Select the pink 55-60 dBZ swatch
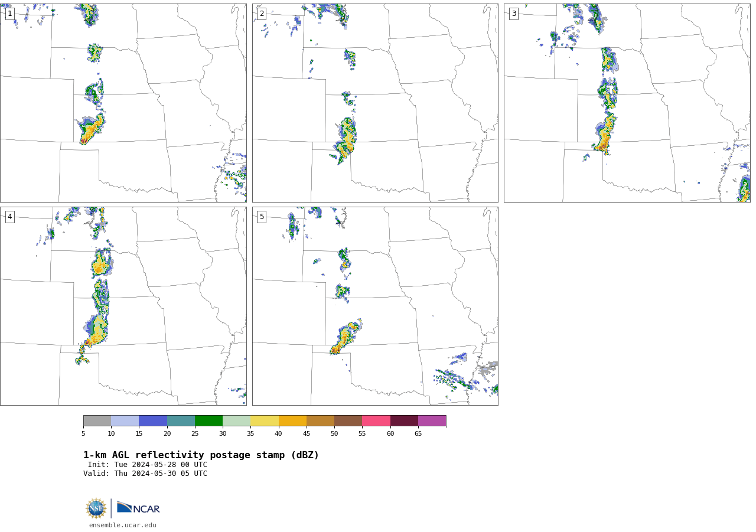Image resolution: width=756 pixels, height=532 pixels. tap(376, 421)
